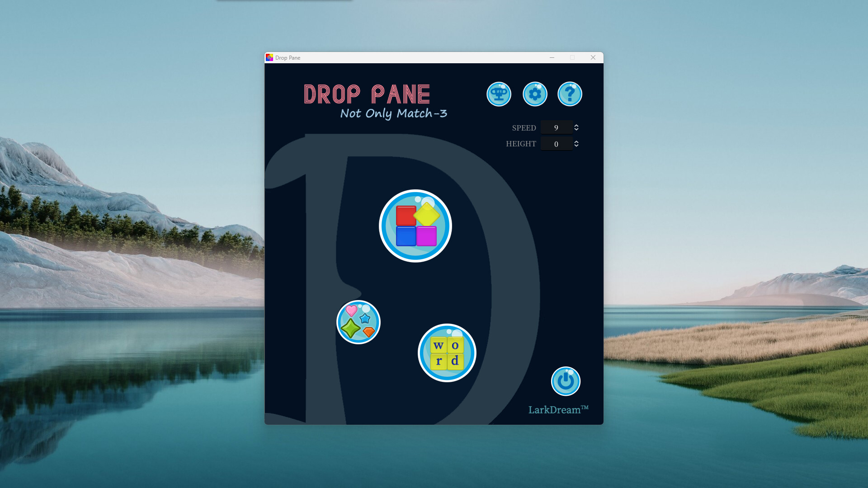Click the HEIGHT number field showing 0
The image size is (868, 488).
556,144
